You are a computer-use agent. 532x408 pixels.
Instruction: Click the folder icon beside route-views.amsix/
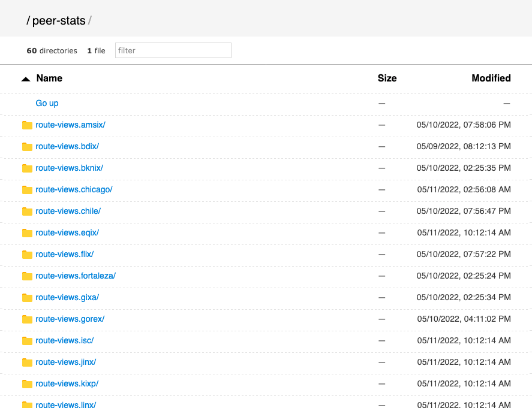(x=27, y=125)
